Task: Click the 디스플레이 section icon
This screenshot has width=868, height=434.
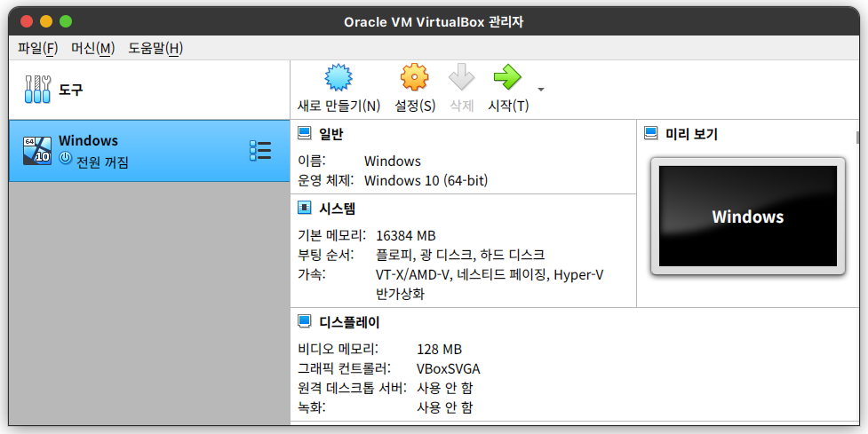Action: click(305, 321)
